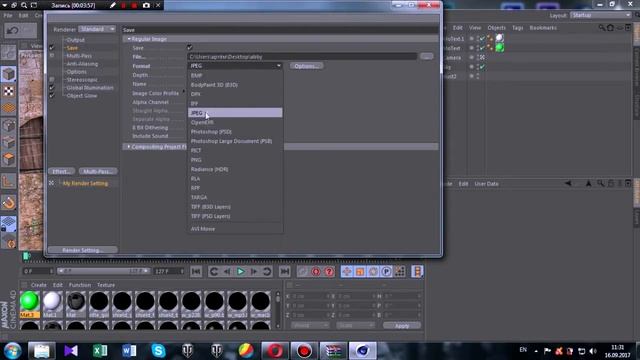This screenshot has width=640, height=360.
Task: Click the Undo arrow in the top toolbar
Action: (x=13, y=30)
